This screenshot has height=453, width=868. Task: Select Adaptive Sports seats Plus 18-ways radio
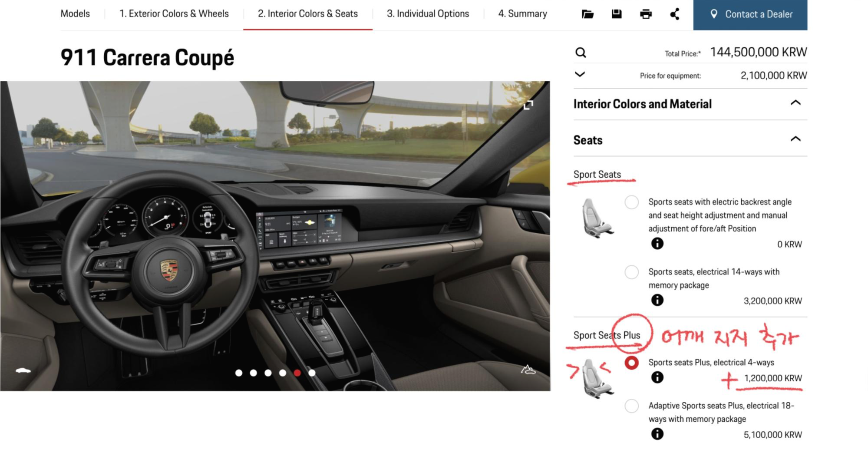pos(631,406)
